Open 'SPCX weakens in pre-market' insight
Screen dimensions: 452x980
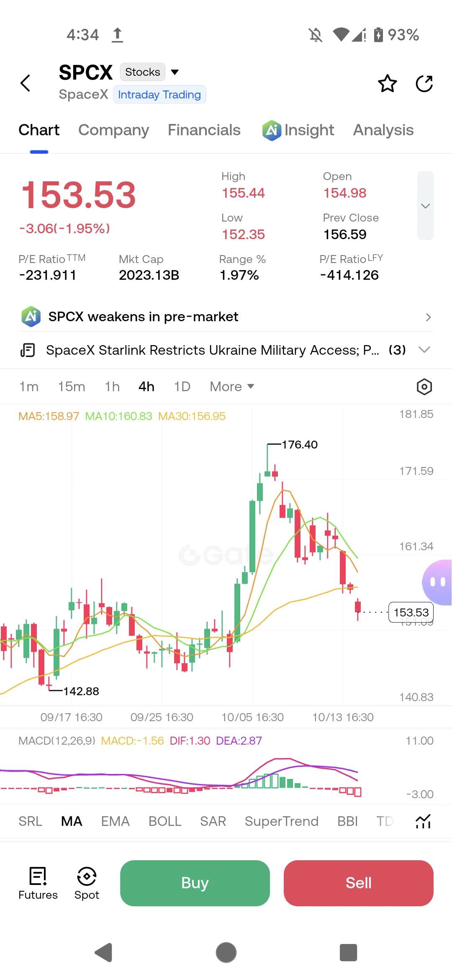point(226,317)
